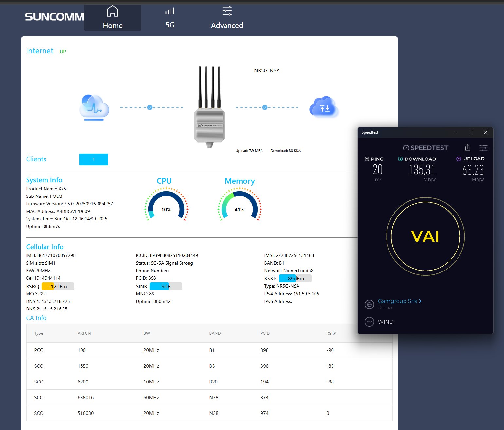Maximize the Speedtest window
The width and height of the screenshot is (504, 430).
pos(470,132)
